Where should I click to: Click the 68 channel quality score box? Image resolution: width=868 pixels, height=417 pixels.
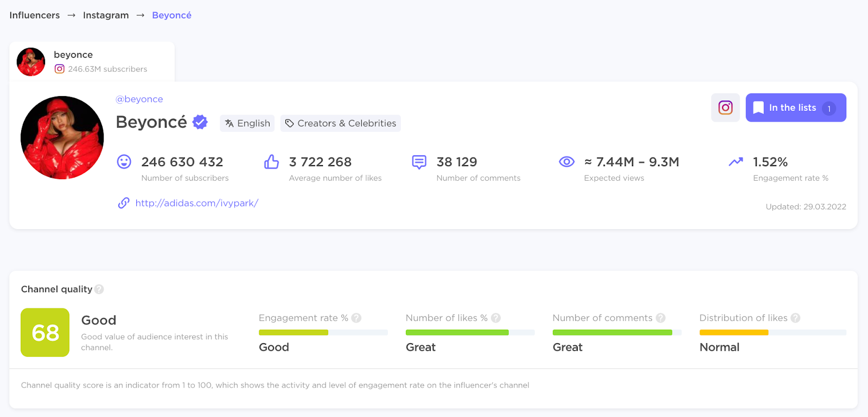(45, 332)
